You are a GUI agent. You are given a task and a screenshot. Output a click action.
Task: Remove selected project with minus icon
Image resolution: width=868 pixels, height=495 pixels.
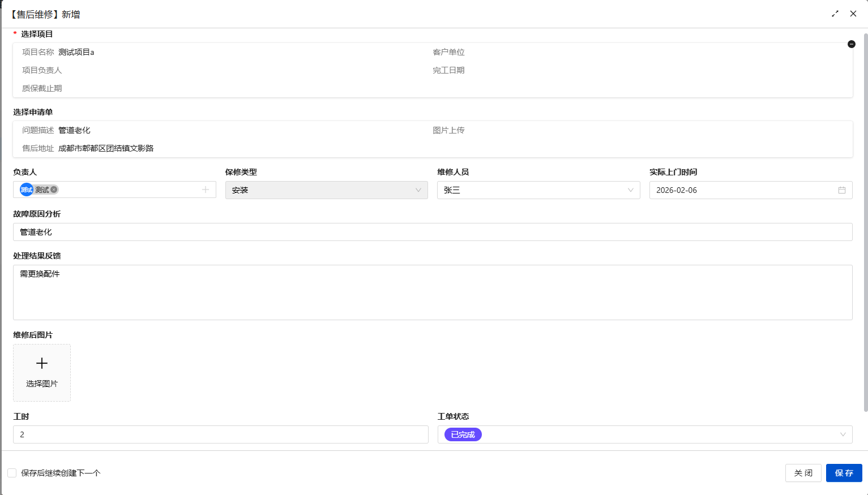tap(851, 44)
